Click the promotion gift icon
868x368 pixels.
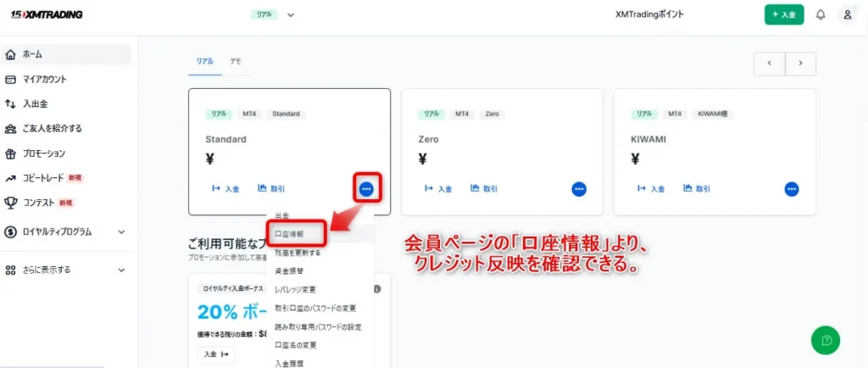pyautogui.click(x=10, y=153)
